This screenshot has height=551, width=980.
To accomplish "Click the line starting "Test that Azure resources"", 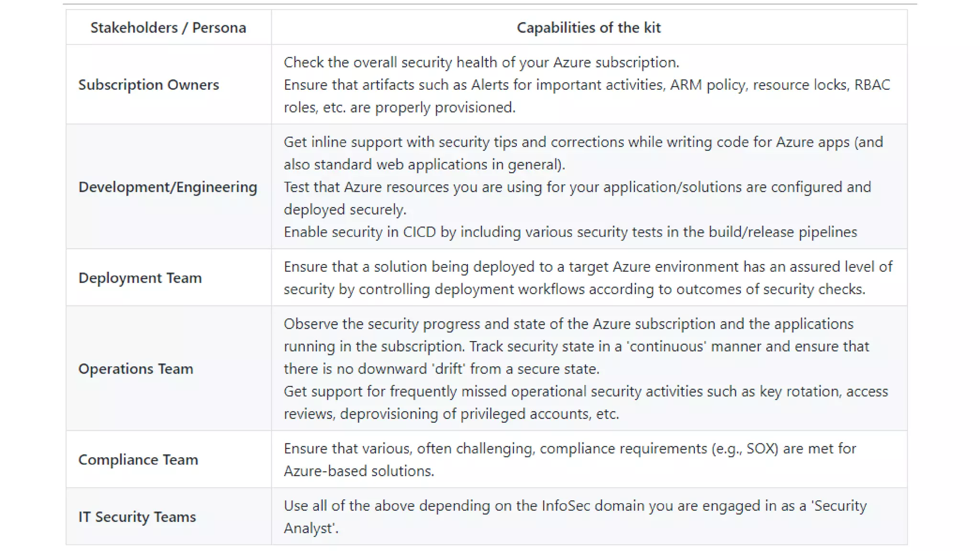I will click(x=577, y=187).
